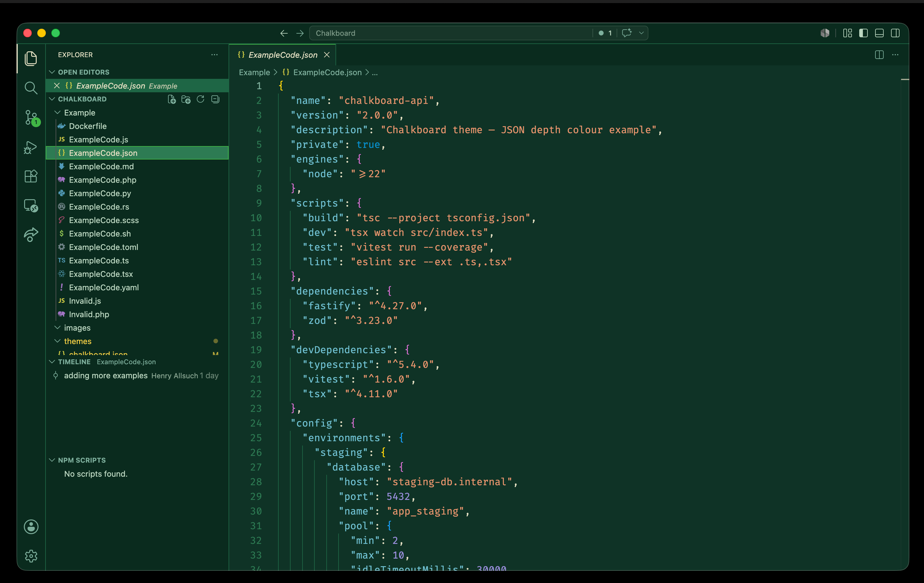Open ExampleCode.php file
The image size is (924, 583).
(x=137, y=180)
